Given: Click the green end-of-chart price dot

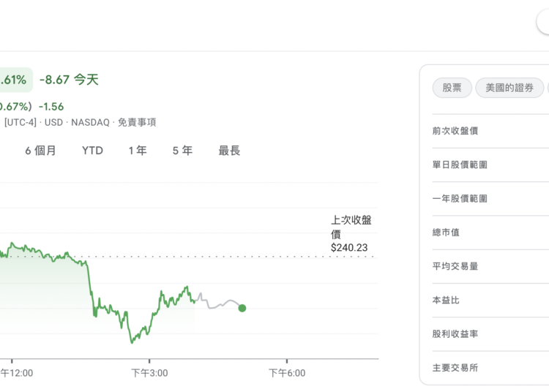Looking at the screenshot, I should click(x=242, y=308).
